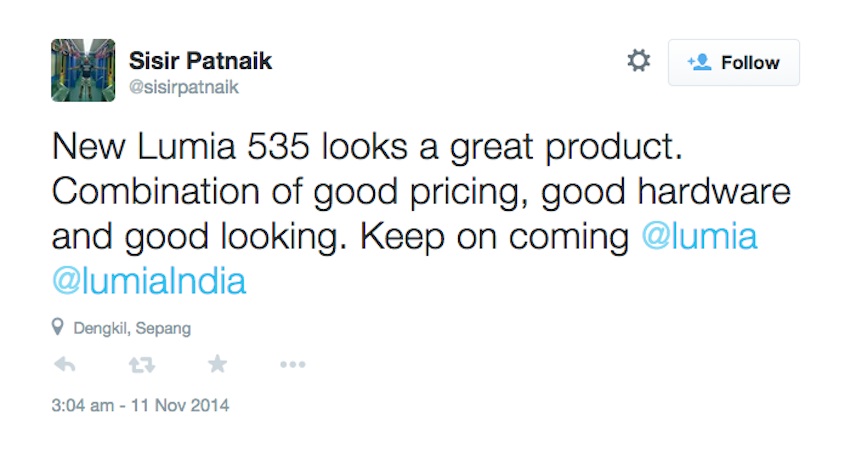The width and height of the screenshot is (850, 460).
Task: Reply to Sisir Patnaik's tweet
Action: click(65, 365)
